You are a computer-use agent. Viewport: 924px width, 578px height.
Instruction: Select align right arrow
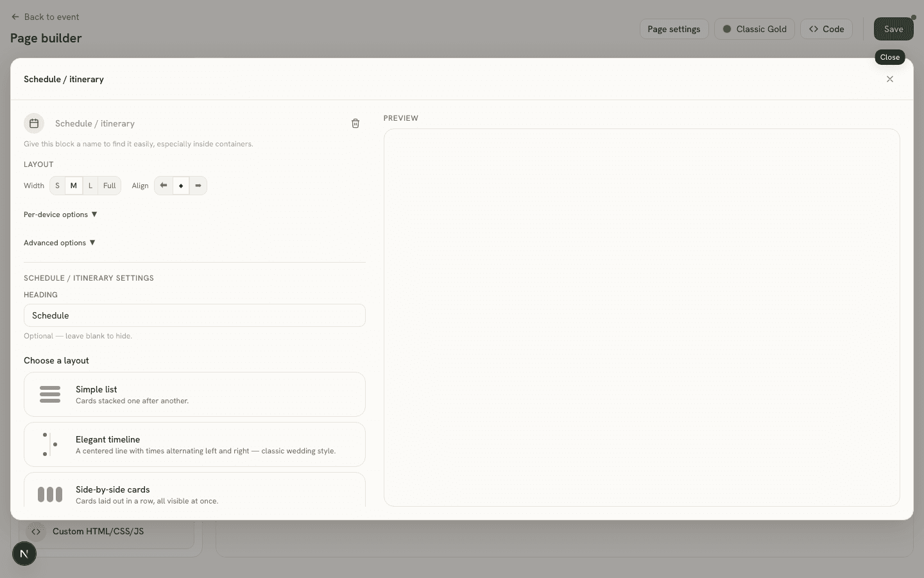[x=198, y=186]
